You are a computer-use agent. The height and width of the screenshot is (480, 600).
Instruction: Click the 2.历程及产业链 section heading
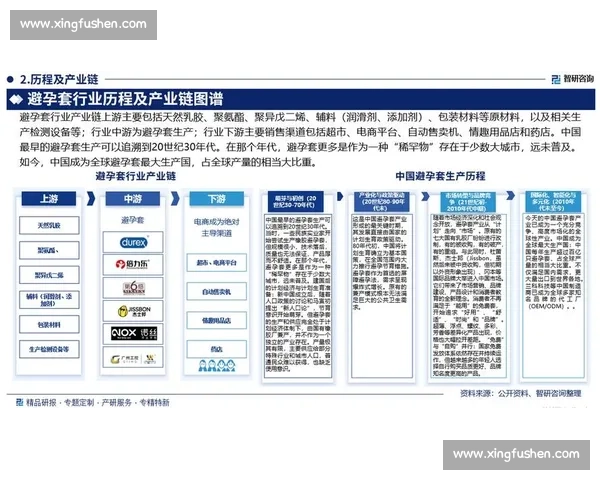click(x=59, y=79)
